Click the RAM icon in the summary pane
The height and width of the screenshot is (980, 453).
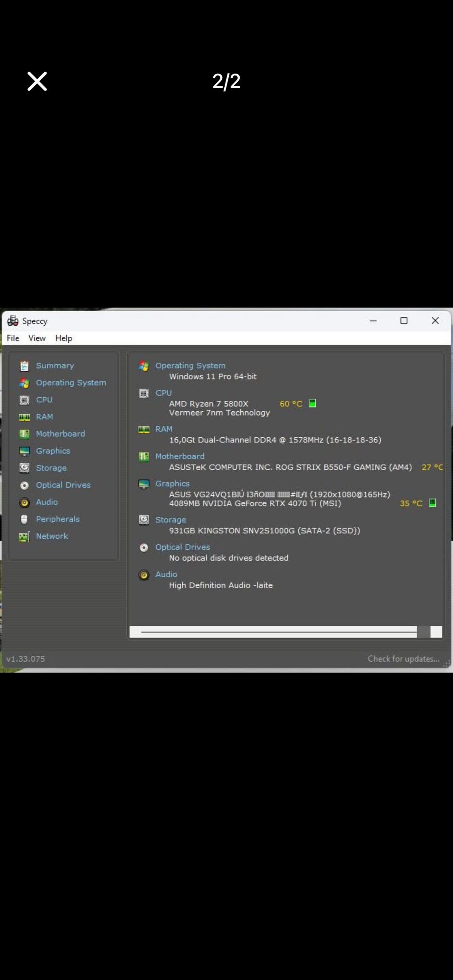(x=144, y=429)
